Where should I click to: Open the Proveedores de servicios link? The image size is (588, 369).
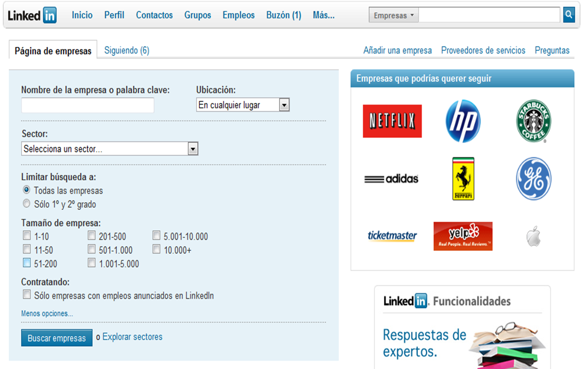tap(483, 51)
